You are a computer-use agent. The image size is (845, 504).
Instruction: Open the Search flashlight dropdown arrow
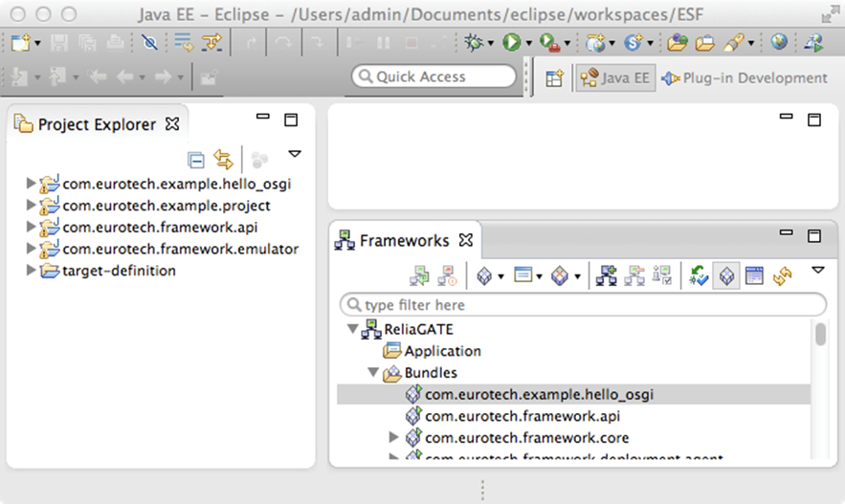coord(750,43)
